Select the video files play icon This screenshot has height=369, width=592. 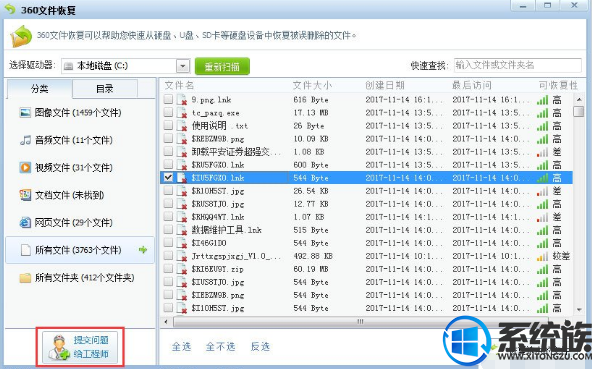(x=25, y=167)
